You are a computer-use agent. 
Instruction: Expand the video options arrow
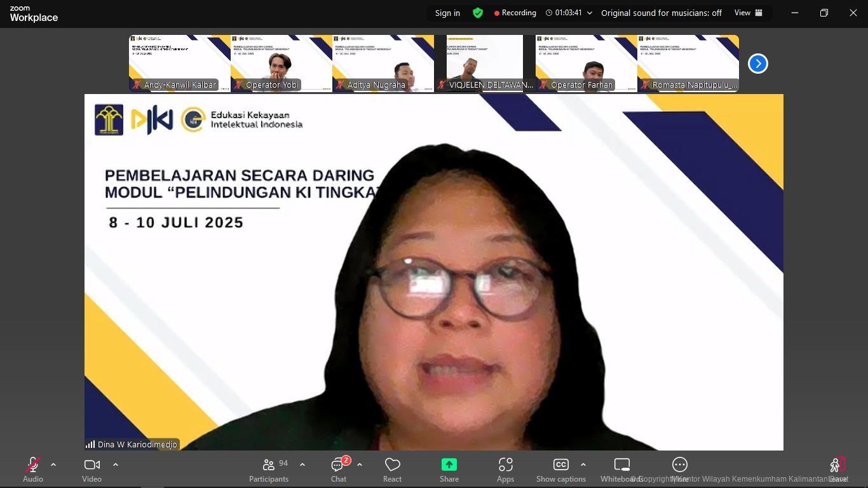click(116, 464)
